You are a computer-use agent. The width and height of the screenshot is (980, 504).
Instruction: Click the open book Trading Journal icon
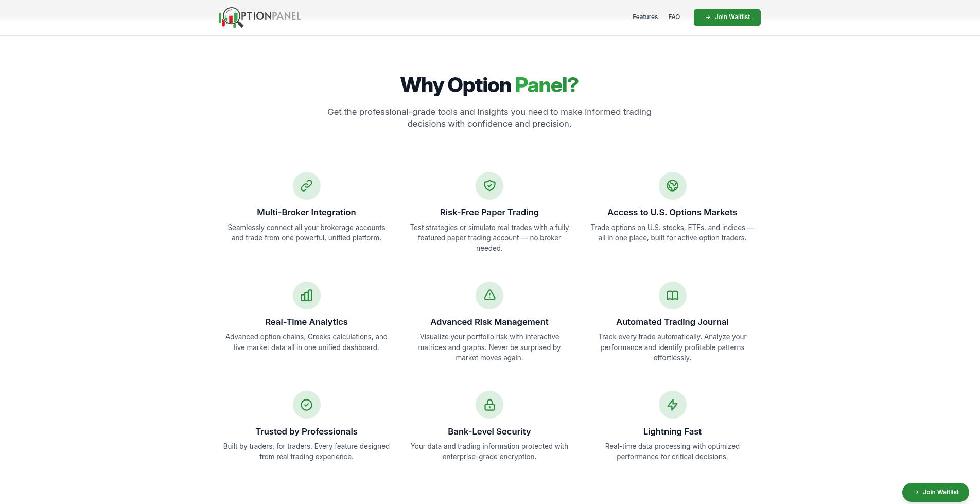[x=672, y=296]
